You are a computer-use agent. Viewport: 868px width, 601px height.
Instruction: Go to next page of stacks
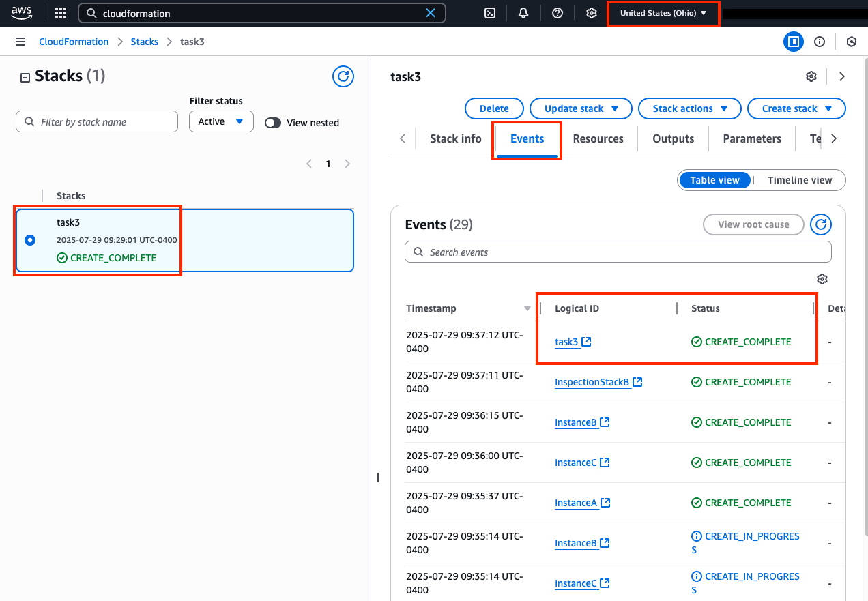coord(347,164)
